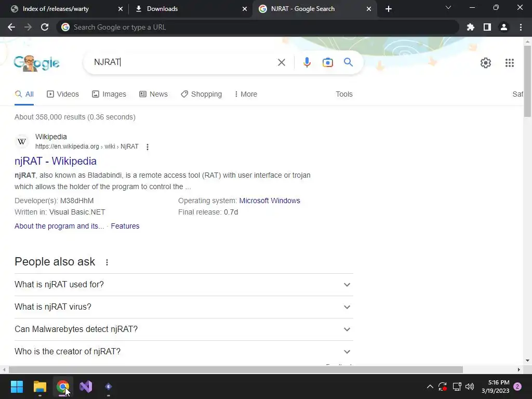Switch to the Videos results tab
Image resolution: width=532 pixels, height=399 pixels.
63,94
